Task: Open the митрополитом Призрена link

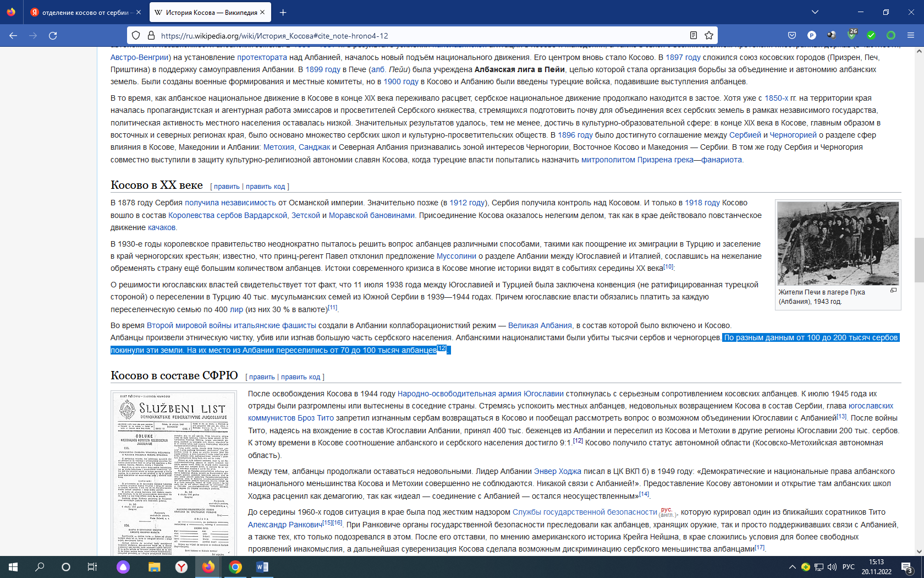Action: pos(626,160)
